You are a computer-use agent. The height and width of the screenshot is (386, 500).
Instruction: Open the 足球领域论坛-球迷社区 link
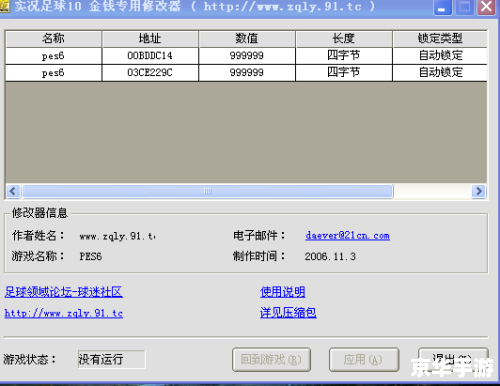(x=63, y=292)
